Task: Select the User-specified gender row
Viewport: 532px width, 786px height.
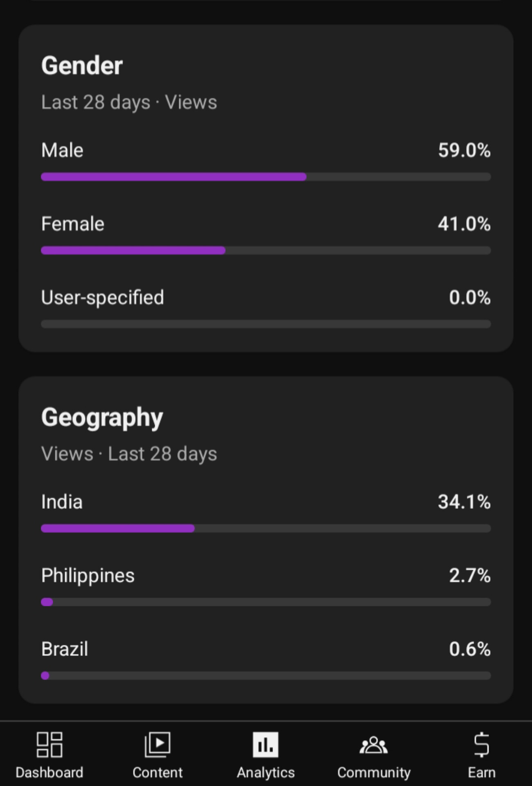Action: (102, 298)
